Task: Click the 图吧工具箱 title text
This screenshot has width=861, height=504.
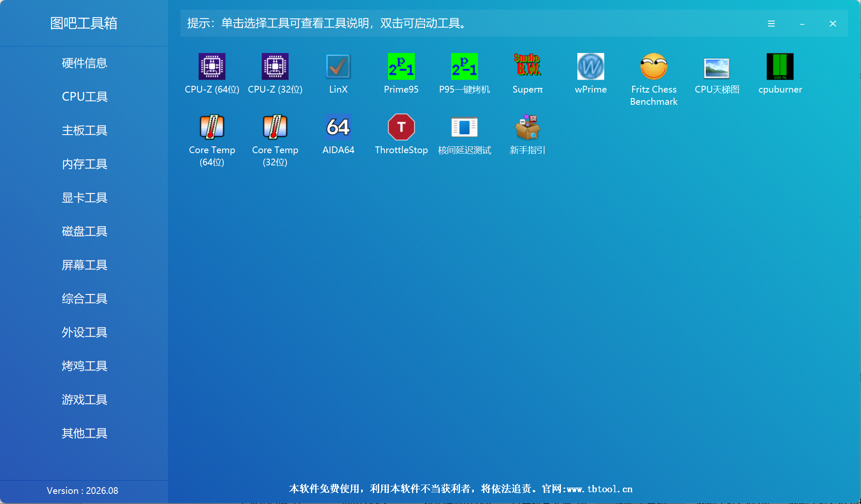Action: [84, 23]
